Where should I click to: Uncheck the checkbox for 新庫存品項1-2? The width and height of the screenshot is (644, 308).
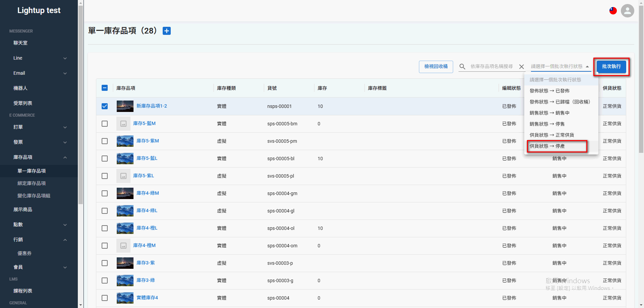click(x=105, y=106)
